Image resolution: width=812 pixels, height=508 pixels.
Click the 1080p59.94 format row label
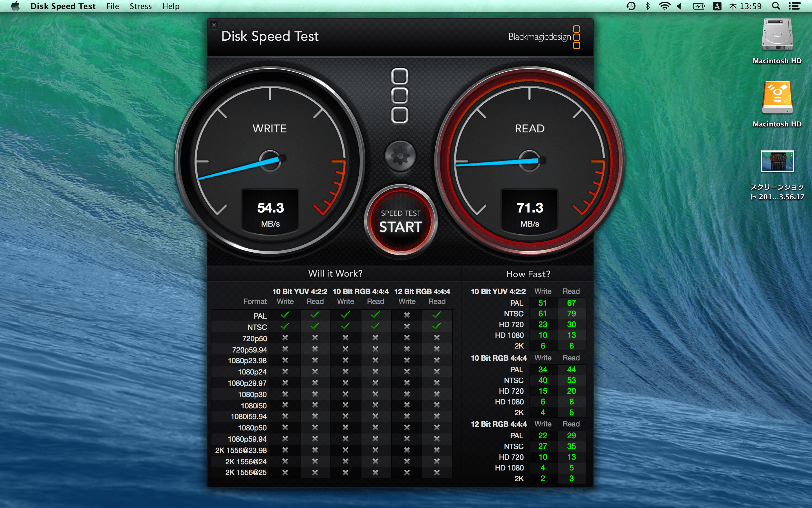coord(247,439)
